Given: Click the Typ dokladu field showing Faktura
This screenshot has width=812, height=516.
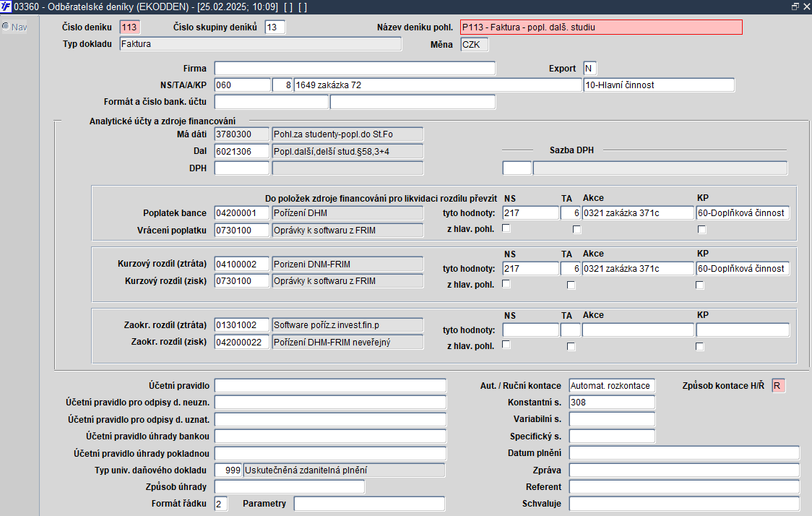Looking at the screenshot, I should pyautogui.click(x=261, y=44).
